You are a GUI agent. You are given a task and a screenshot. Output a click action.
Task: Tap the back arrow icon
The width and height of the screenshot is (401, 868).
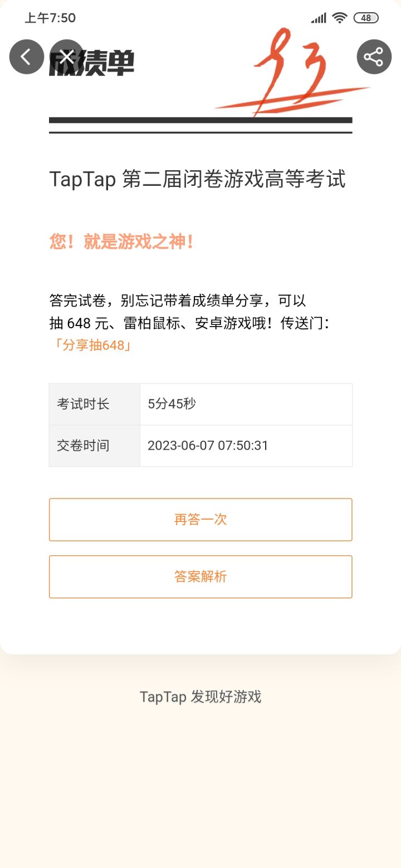[x=26, y=57]
